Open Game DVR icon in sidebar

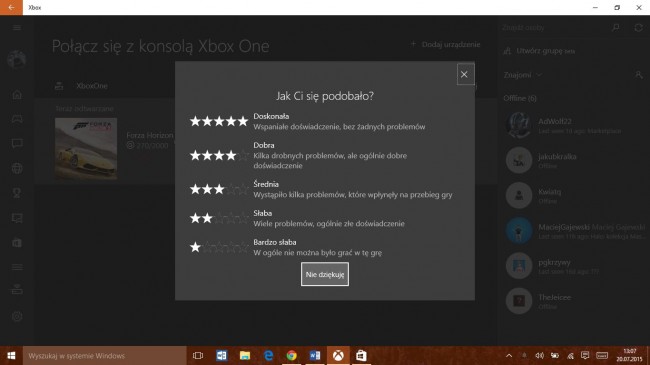(17, 218)
